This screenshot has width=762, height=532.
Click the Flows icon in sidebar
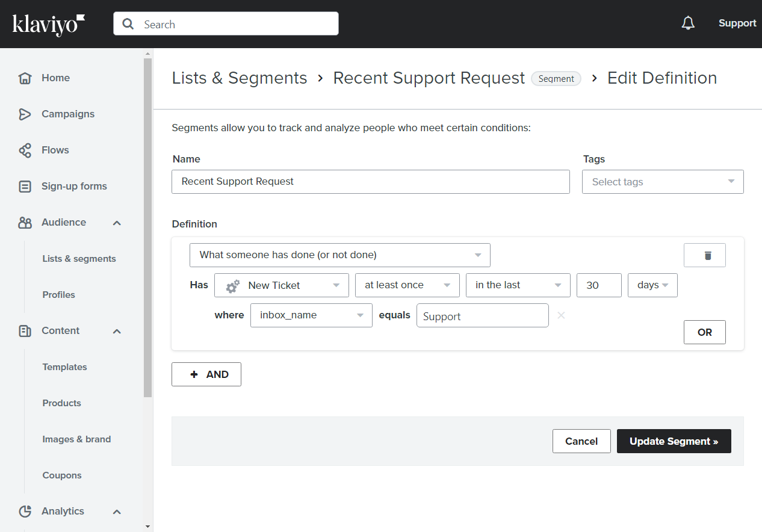[25, 150]
